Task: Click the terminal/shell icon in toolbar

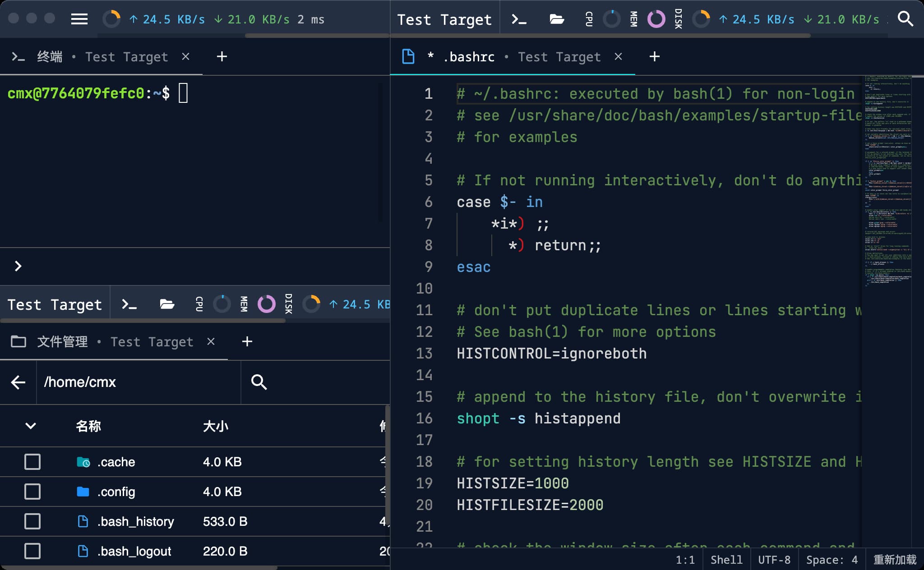Action: pyautogui.click(x=520, y=20)
